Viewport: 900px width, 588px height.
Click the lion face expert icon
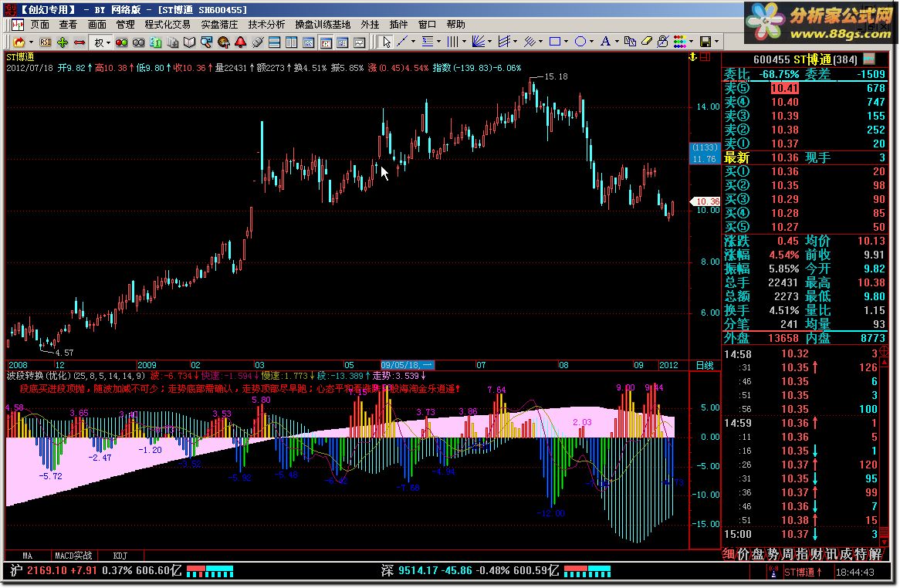224,42
